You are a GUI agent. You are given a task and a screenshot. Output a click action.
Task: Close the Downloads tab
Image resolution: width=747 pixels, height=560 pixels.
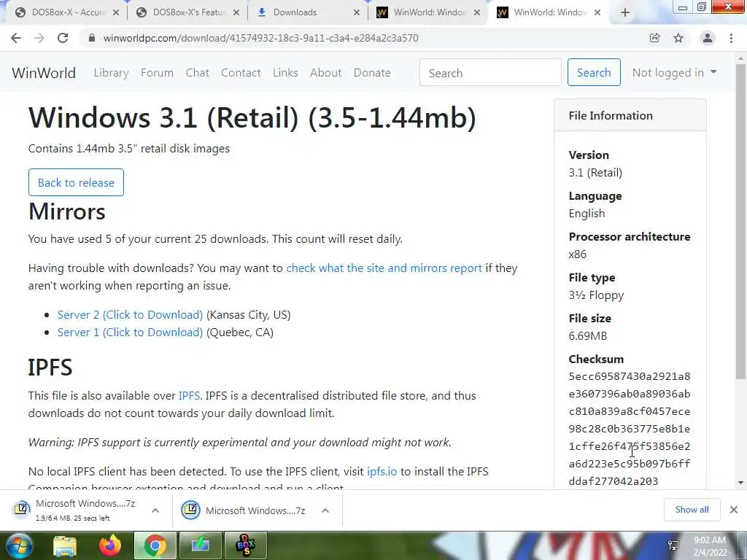[357, 13]
